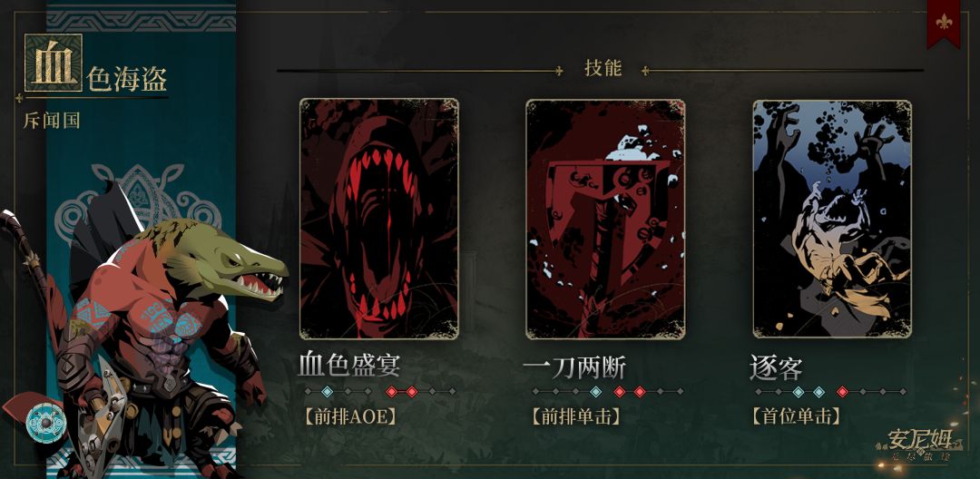Viewport: 980px width, 479px height.
Task: Click the red fleur-de-lis bookmark ribbon
Action: click(944, 23)
